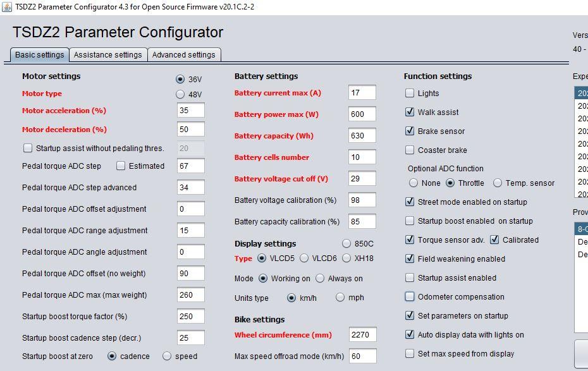This screenshot has width=588, height=371.
Task: Uncheck the Walk assist option
Action: coord(410,113)
